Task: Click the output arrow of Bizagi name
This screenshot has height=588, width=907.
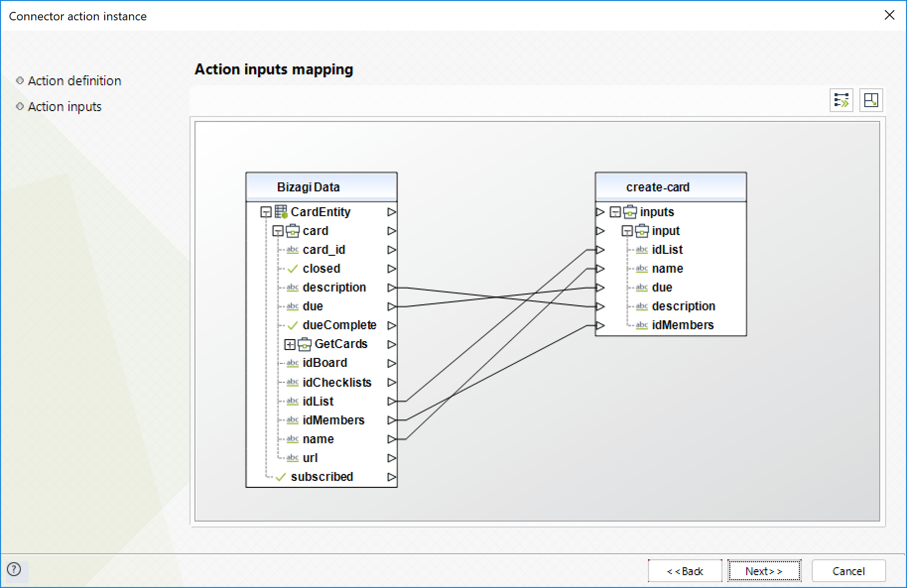Action: tap(391, 438)
